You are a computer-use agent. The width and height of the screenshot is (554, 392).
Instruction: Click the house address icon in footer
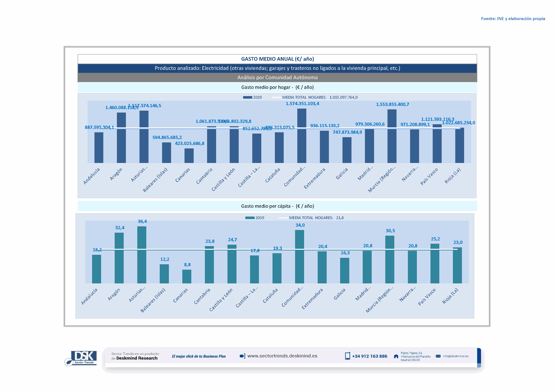[x=396, y=356]
